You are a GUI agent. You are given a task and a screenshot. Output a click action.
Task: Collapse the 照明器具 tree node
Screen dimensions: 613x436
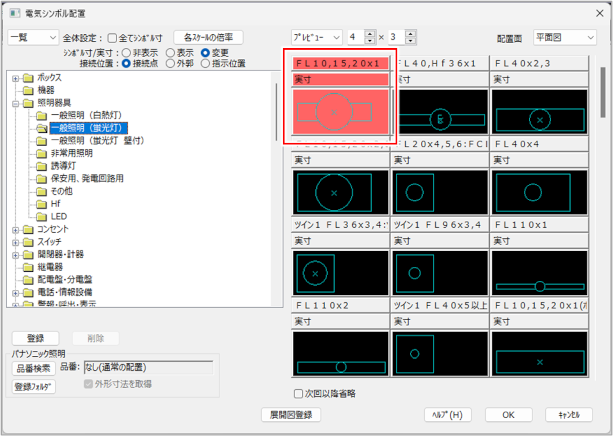(15, 103)
